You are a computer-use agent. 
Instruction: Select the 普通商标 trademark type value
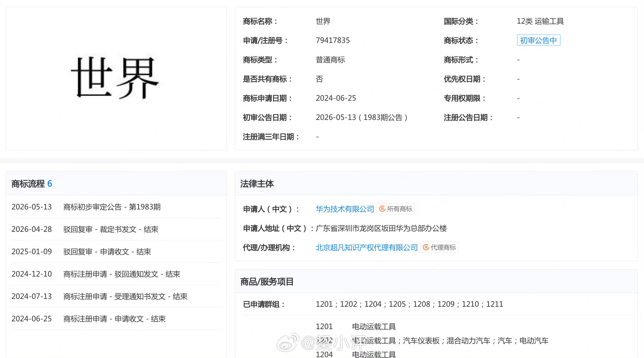point(330,60)
